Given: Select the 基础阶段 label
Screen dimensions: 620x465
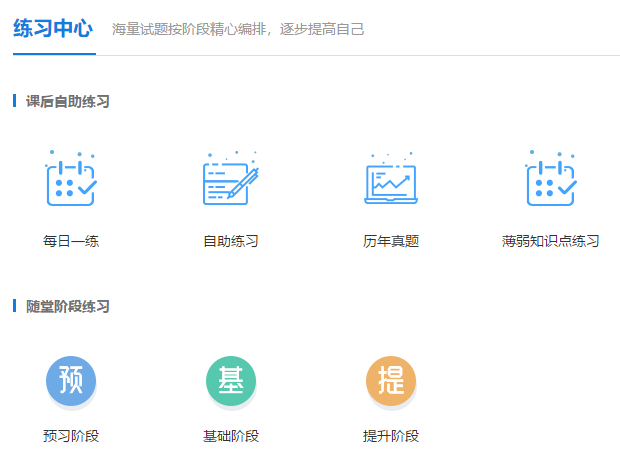Looking at the screenshot, I should pos(231,436).
